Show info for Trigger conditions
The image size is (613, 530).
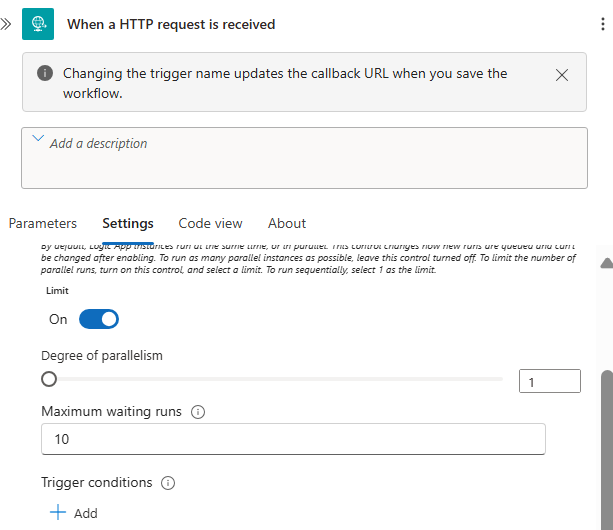click(x=168, y=483)
